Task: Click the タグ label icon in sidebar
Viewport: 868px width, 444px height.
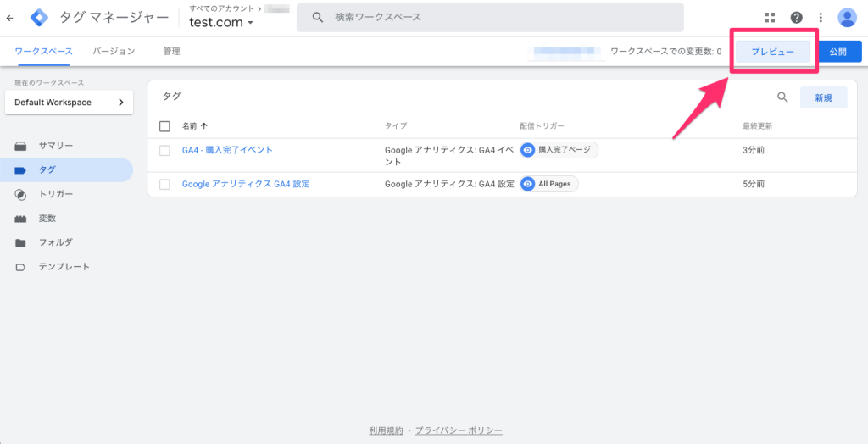Action: tap(20, 170)
